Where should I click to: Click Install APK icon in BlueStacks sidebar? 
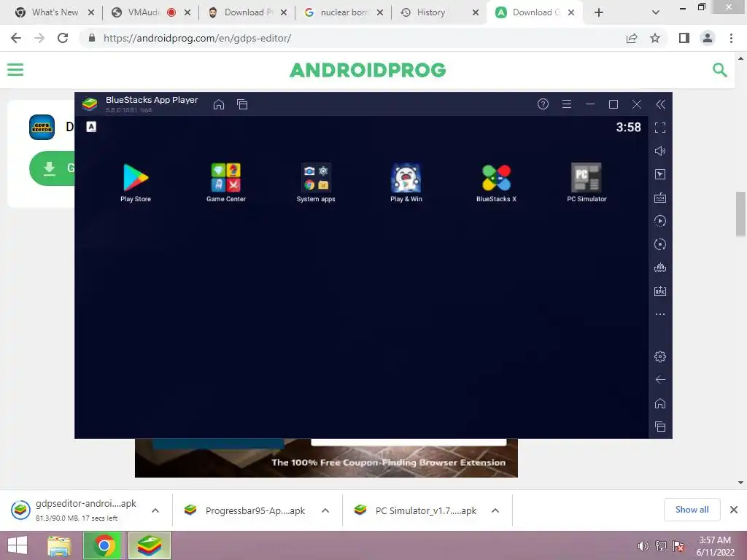coord(659,291)
